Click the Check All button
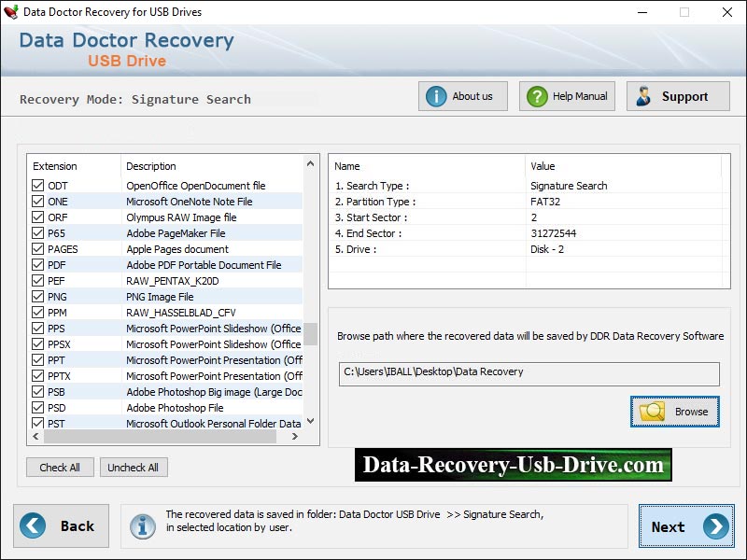Image resolution: width=747 pixels, height=560 pixels. coord(60,468)
